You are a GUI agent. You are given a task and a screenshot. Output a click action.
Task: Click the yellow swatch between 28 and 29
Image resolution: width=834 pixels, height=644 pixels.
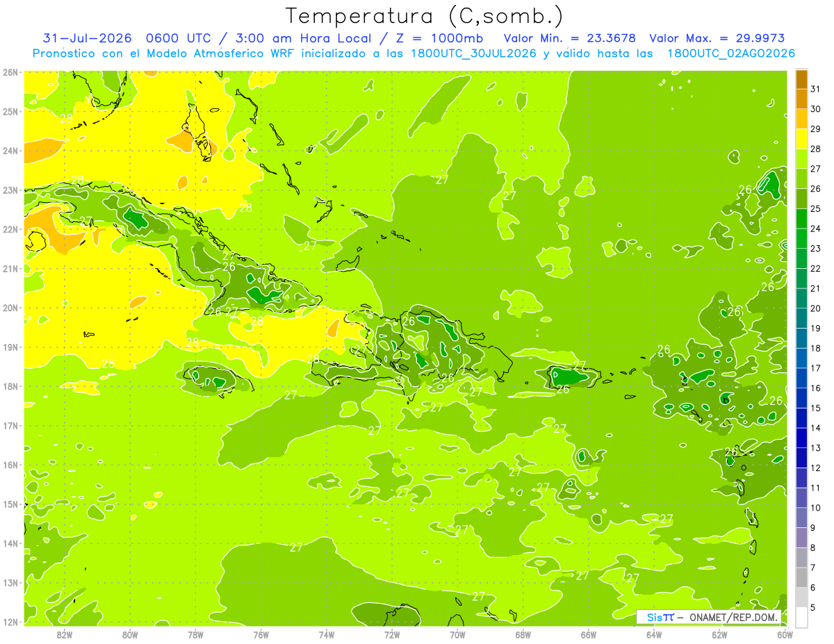801,140
